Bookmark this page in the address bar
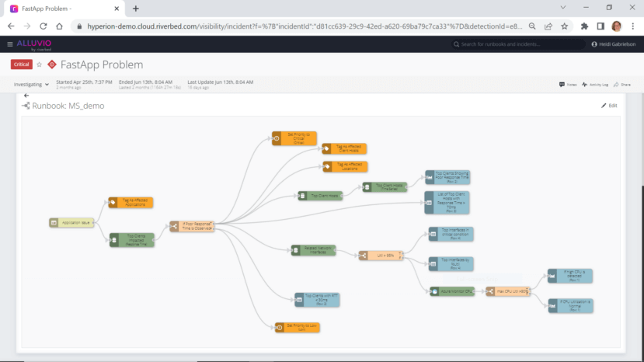644x362 pixels. [564, 26]
